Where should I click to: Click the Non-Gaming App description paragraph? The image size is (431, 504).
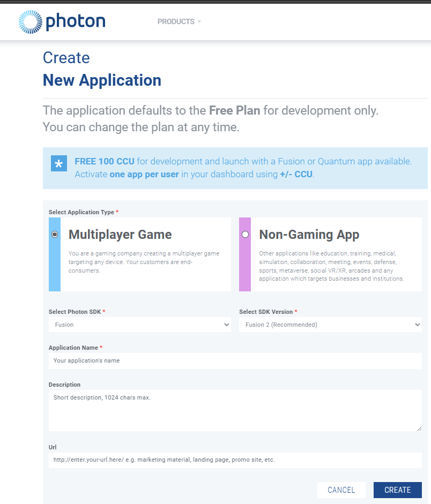coord(331,266)
